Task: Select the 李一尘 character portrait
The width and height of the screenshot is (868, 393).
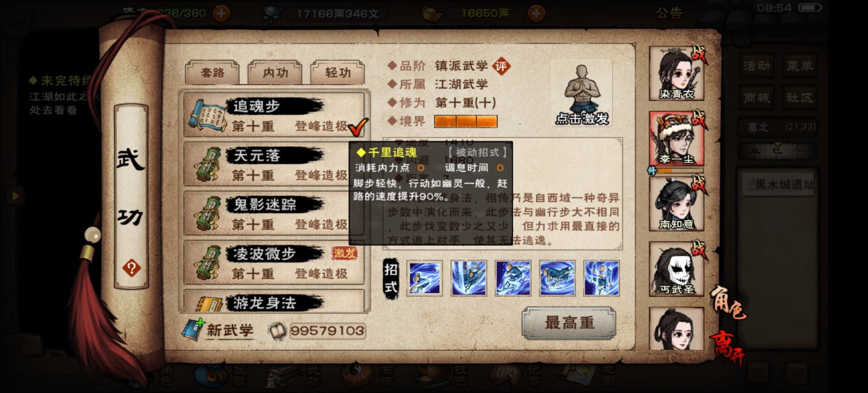Action: click(x=677, y=139)
